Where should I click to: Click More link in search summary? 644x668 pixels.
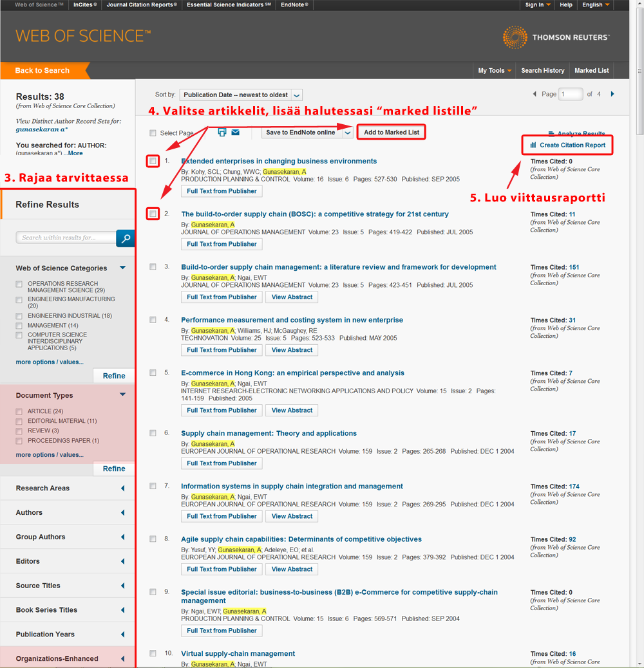[75, 153]
